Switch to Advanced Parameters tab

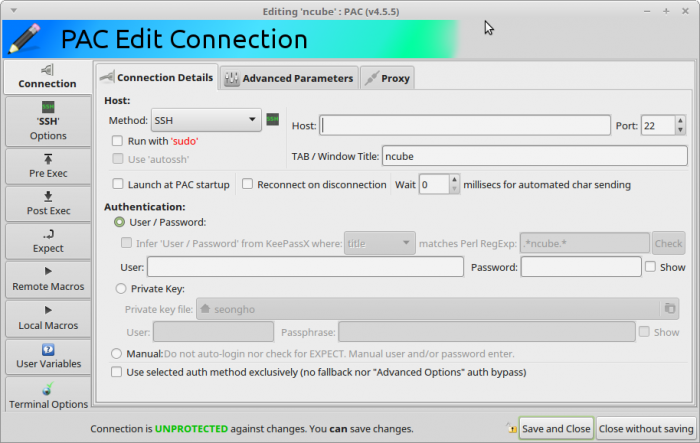point(289,78)
